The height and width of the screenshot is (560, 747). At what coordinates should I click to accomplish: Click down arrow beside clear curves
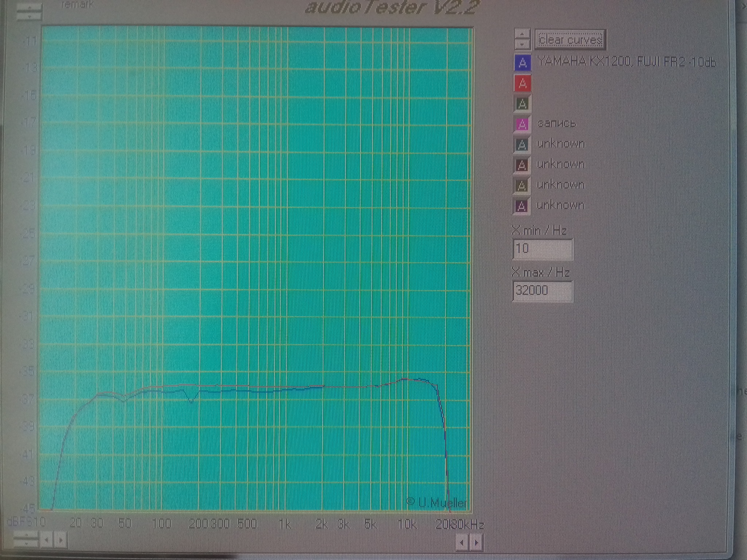click(x=522, y=44)
